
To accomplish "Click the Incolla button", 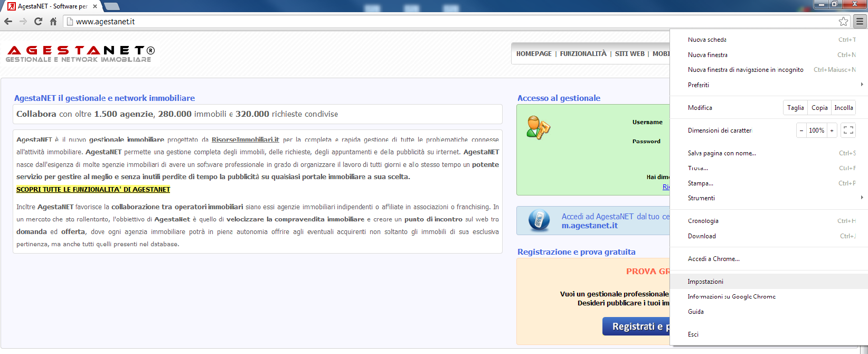I will pos(844,108).
